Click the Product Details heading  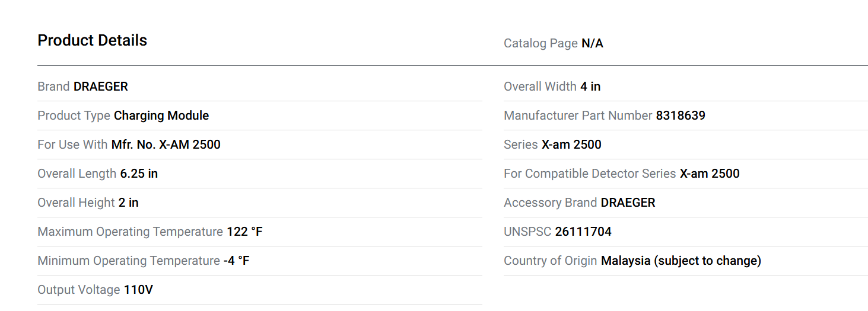92,40
